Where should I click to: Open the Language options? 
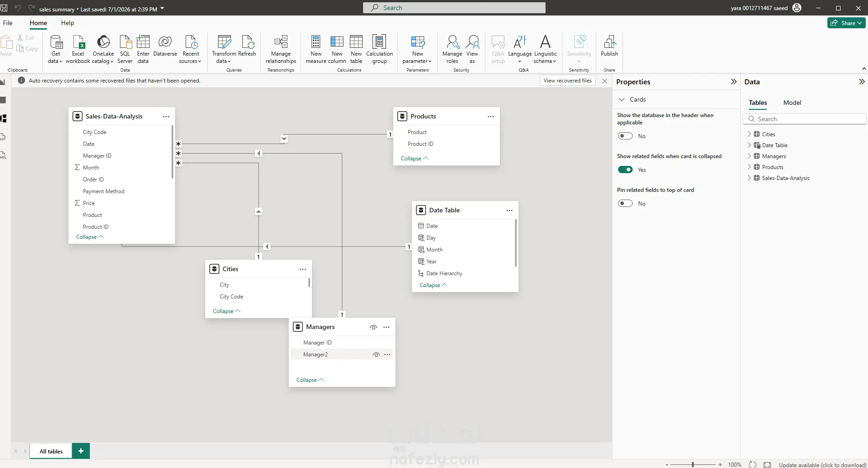point(520,49)
